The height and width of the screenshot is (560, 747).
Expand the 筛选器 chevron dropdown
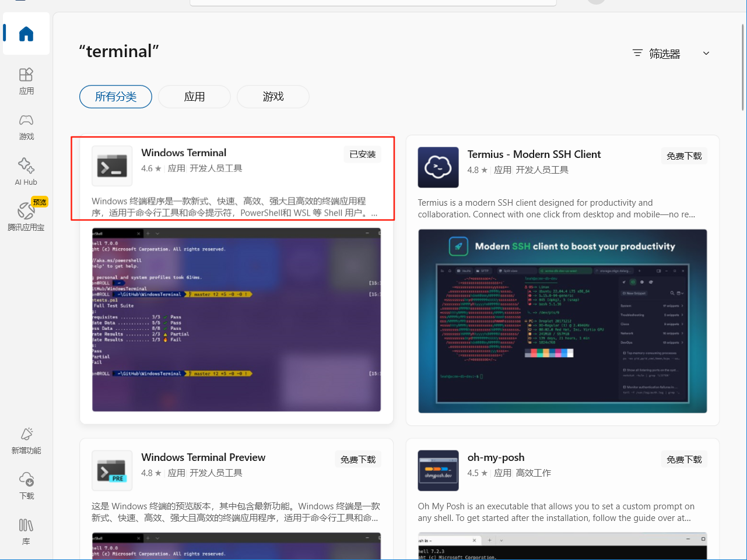[x=706, y=53]
